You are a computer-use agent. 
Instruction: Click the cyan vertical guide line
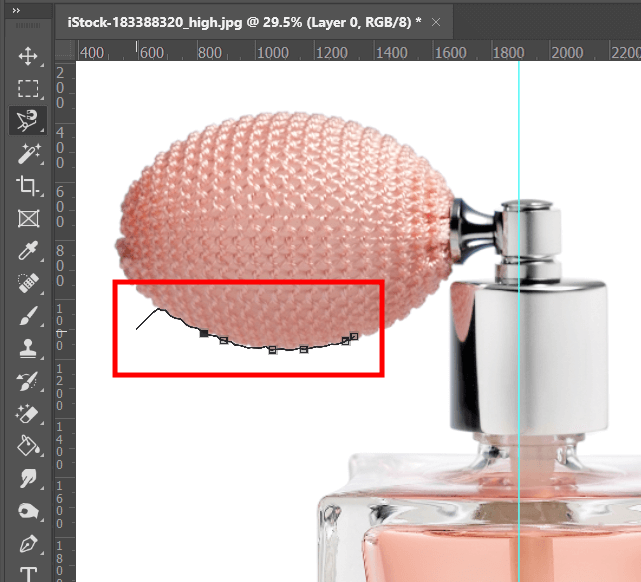(x=519, y=321)
